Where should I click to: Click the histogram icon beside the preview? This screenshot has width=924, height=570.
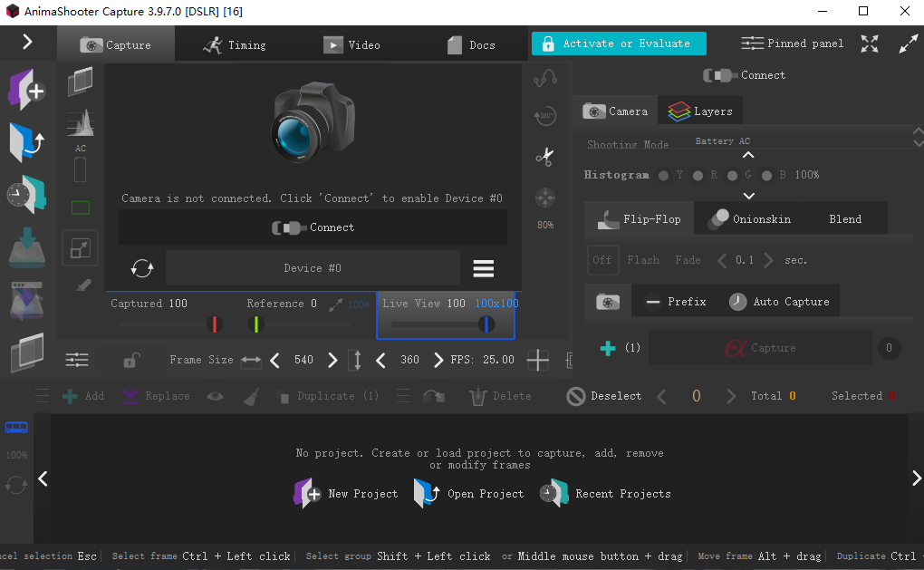(x=81, y=122)
